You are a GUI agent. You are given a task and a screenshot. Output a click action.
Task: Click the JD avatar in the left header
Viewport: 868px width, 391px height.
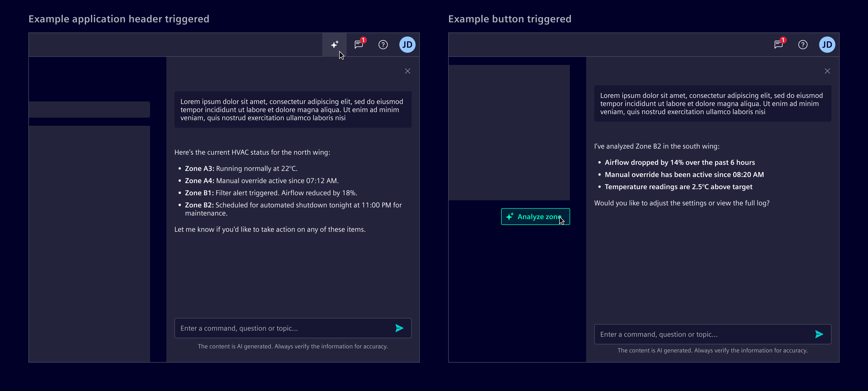click(x=407, y=44)
